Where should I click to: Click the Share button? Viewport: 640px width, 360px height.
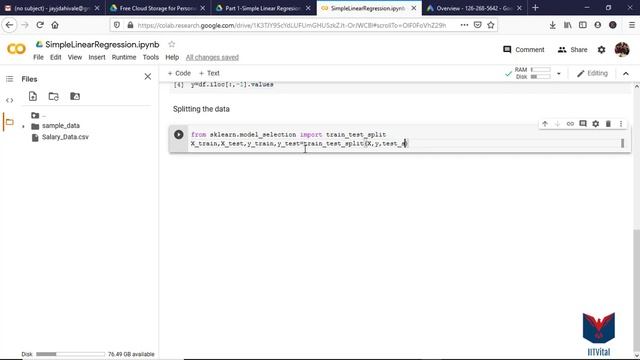pos(572,49)
